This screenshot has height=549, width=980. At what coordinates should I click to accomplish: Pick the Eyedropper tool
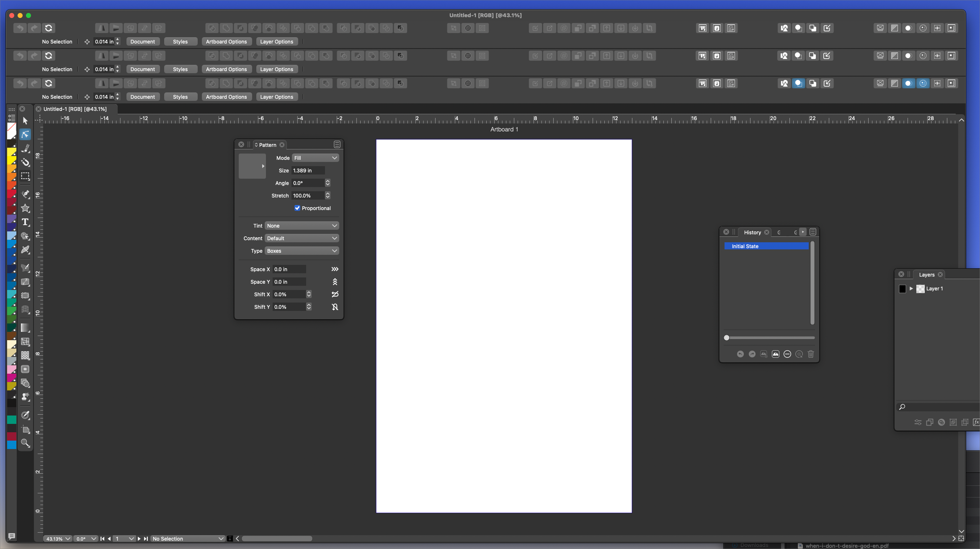click(25, 415)
